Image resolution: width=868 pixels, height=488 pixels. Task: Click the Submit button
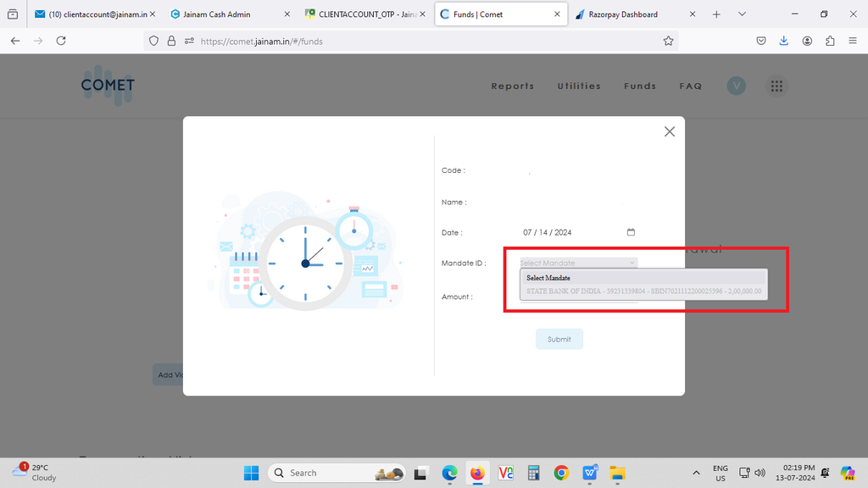pos(559,339)
